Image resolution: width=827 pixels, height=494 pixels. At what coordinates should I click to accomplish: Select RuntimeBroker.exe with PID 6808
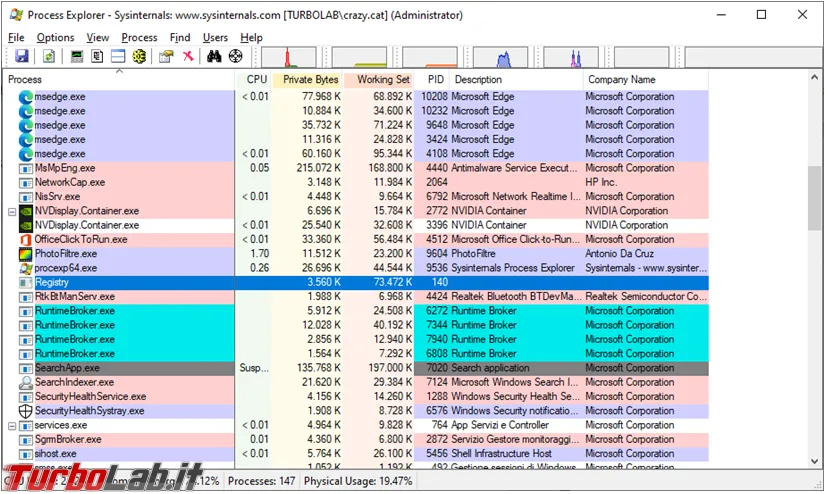pyautogui.click(x=356, y=354)
